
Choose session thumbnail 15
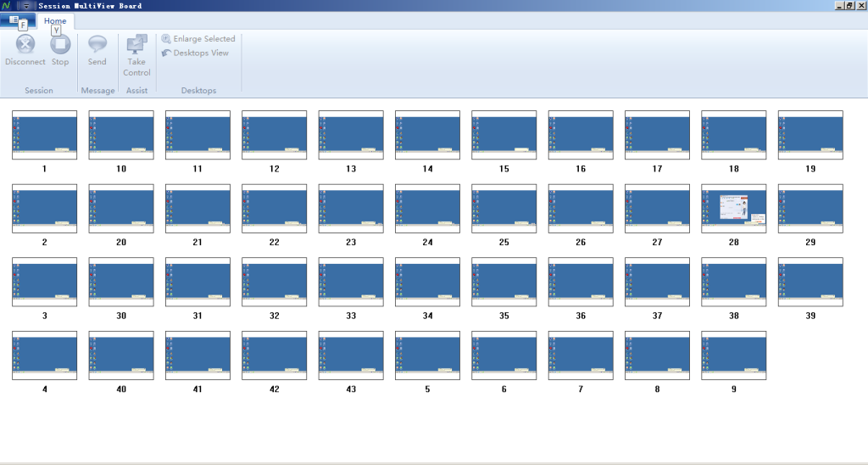504,134
